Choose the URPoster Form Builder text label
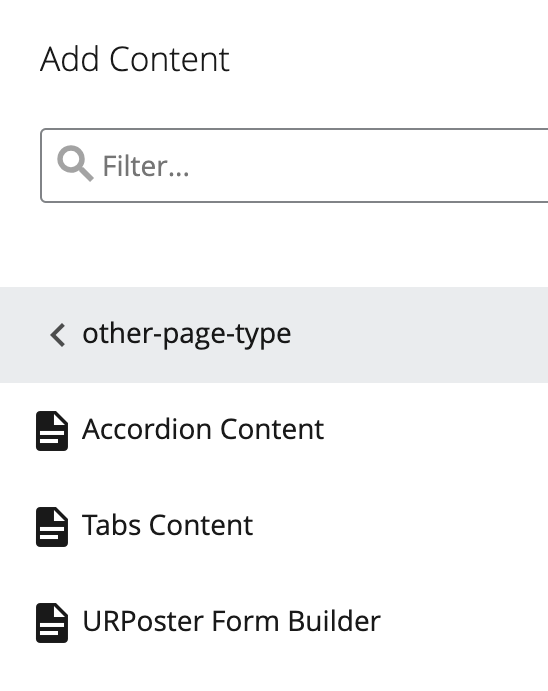 231,621
